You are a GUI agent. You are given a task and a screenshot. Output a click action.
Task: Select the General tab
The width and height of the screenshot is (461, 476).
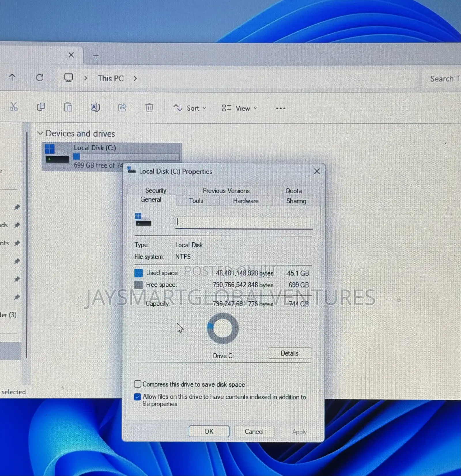[x=151, y=200]
